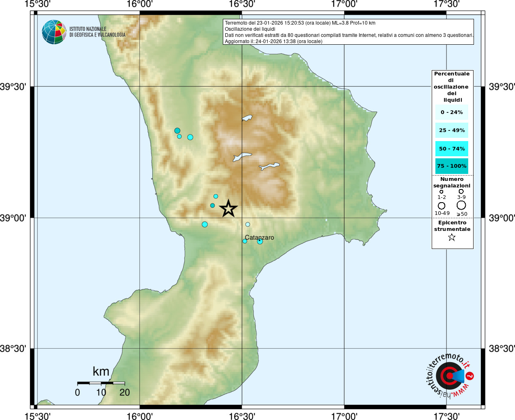Click the 'Epicentro strumentale' legend heading
Image resolution: width=515 pixels, height=420 pixels.
click(452, 226)
